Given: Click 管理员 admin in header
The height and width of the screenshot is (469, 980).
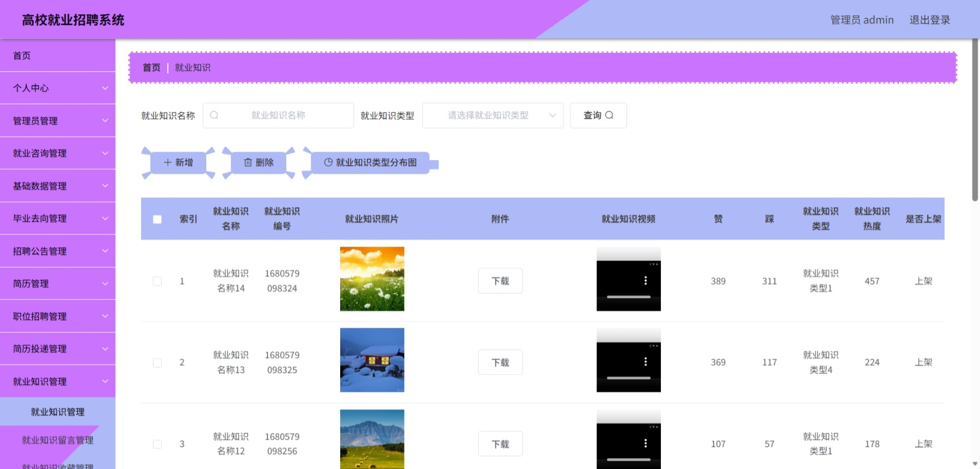Looking at the screenshot, I should click(862, 20).
